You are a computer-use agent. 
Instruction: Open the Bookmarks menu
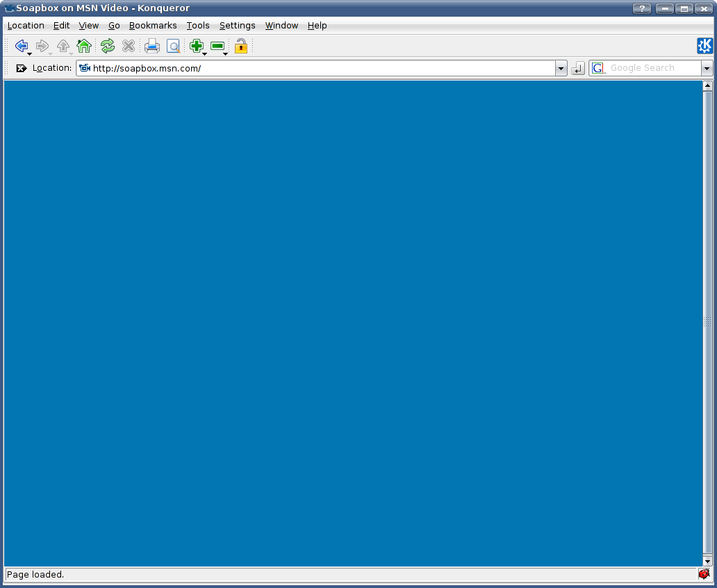tap(153, 26)
